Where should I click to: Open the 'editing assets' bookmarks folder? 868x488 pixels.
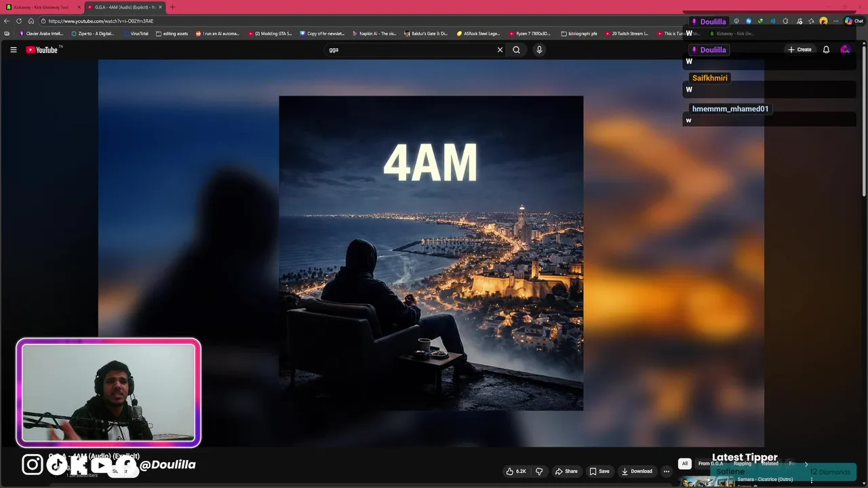[172, 33]
